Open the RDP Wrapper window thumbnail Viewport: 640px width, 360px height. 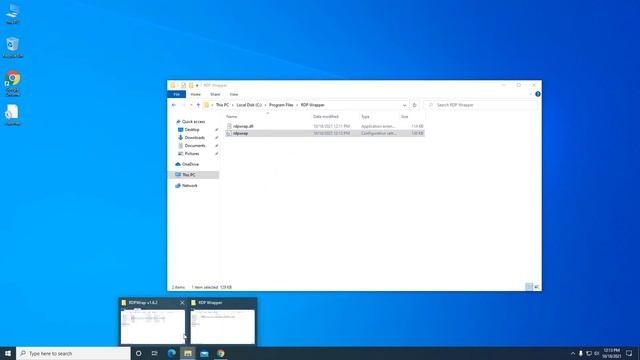tap(223, 327)
